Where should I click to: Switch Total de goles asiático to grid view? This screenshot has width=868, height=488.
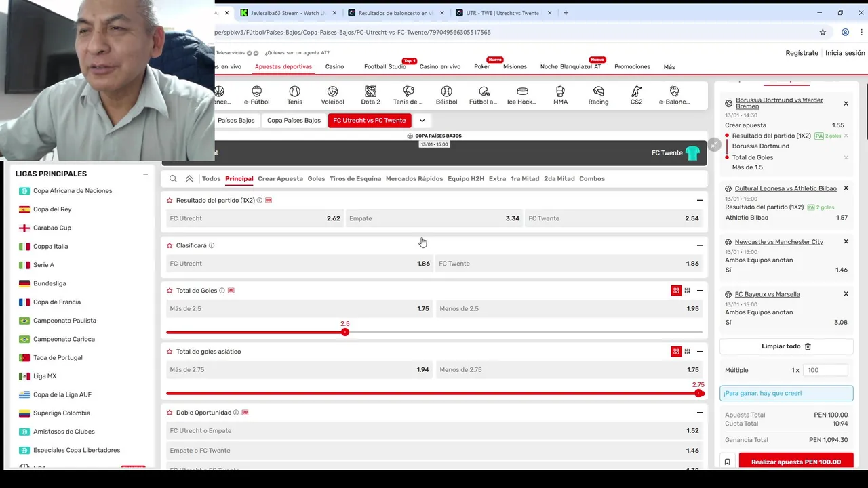(x=676, y=352)
